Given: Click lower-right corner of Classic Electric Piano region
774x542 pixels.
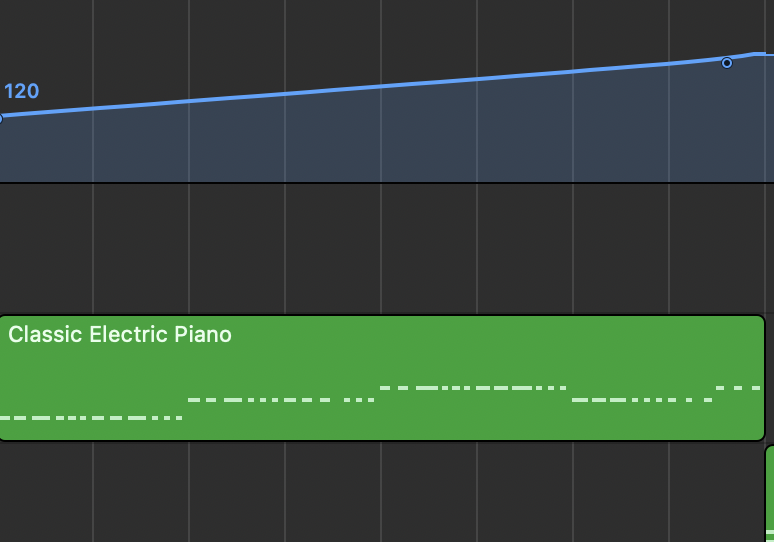Looking at the screenshot, I should [x=760, y=435].
